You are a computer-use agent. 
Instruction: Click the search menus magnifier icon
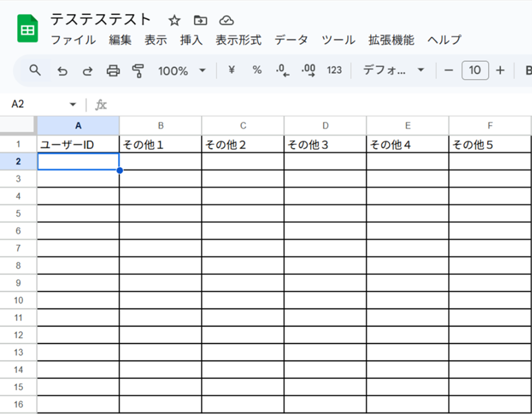35,70
